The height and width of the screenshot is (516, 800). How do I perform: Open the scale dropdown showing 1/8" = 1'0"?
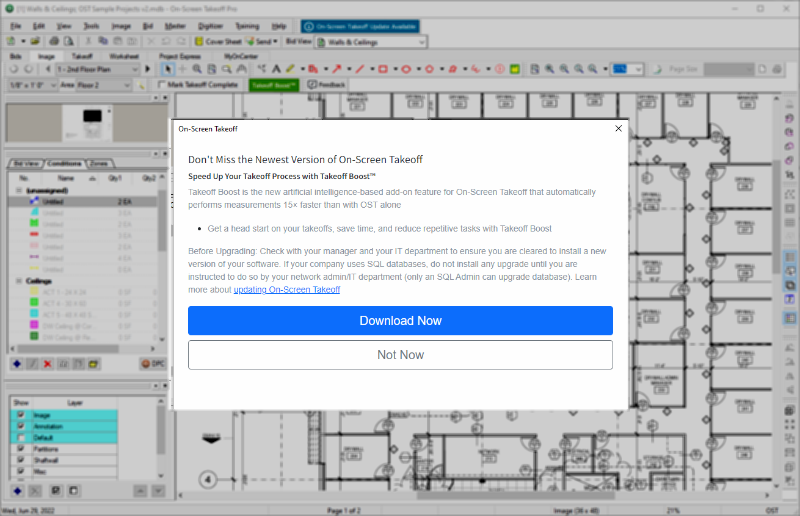32,85
